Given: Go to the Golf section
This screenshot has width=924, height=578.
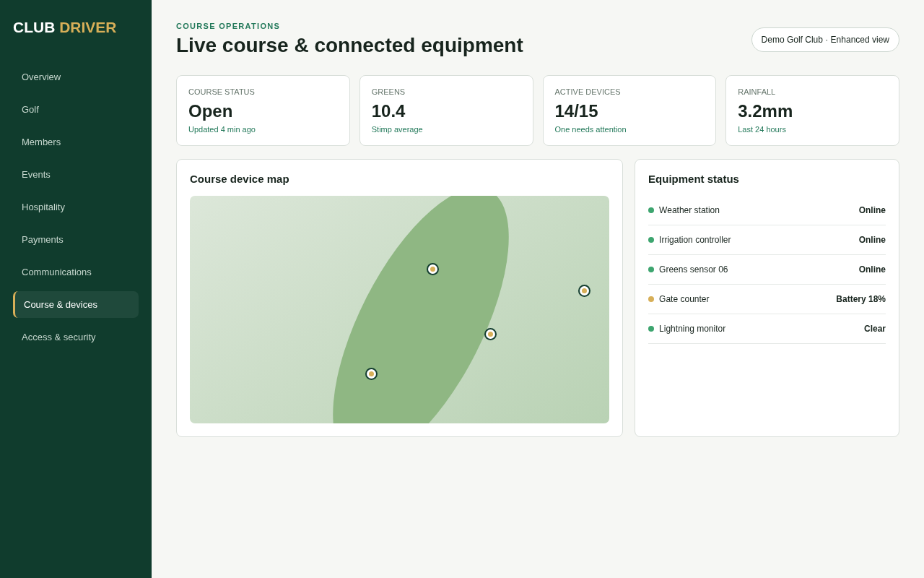Looking at the screenshot, I should tap(76, 109).
